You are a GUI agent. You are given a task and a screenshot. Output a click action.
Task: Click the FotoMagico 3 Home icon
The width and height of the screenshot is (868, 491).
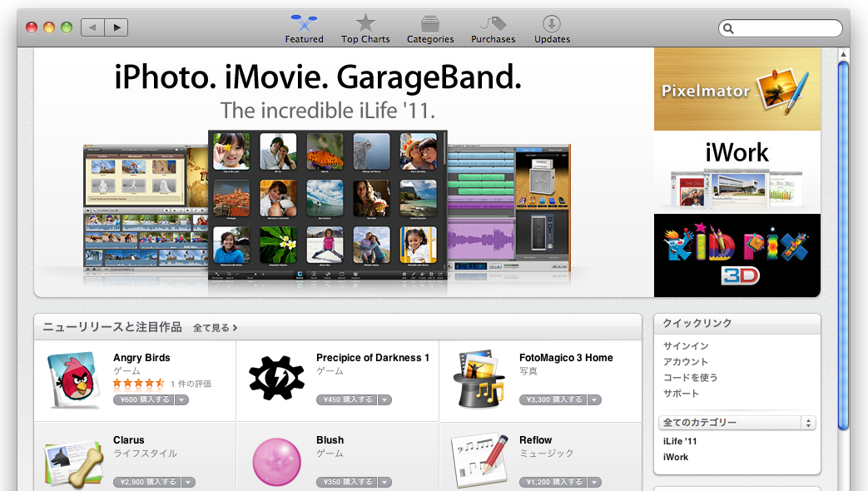479,379
